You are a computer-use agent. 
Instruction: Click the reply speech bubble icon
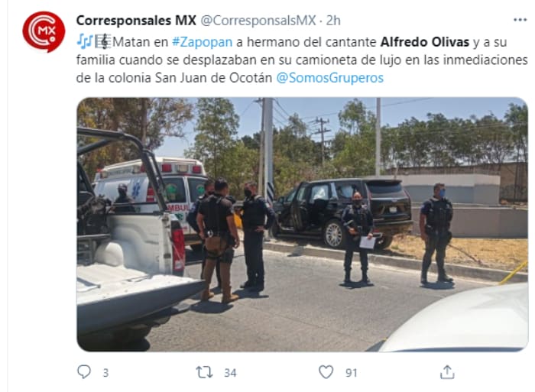click(84, 372)
